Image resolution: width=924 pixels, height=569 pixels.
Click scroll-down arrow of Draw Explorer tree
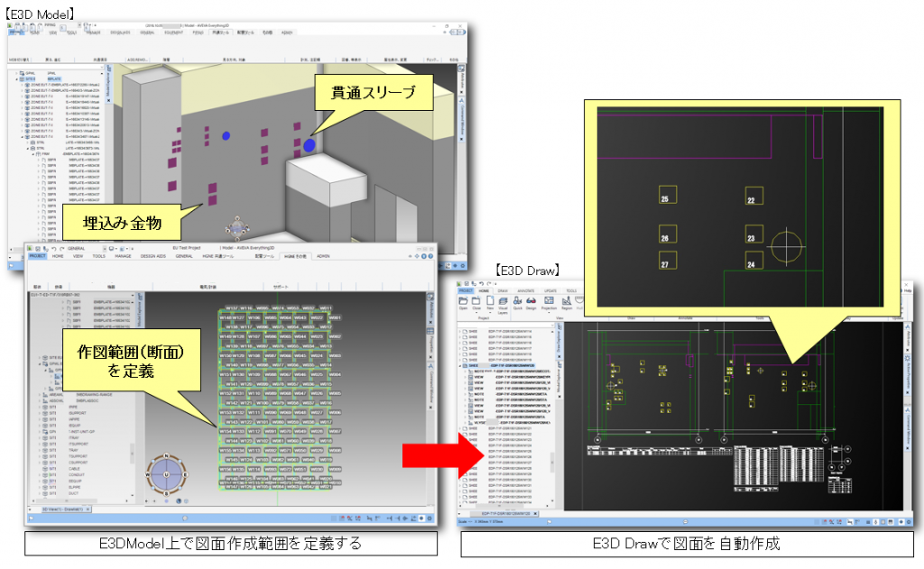click(552, 500)
